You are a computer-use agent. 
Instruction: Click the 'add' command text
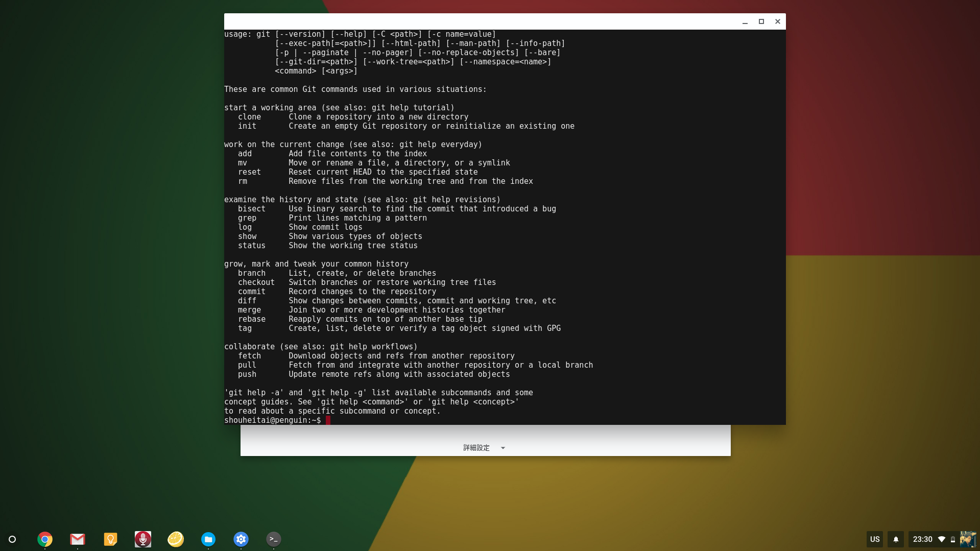tap(245, 154)
